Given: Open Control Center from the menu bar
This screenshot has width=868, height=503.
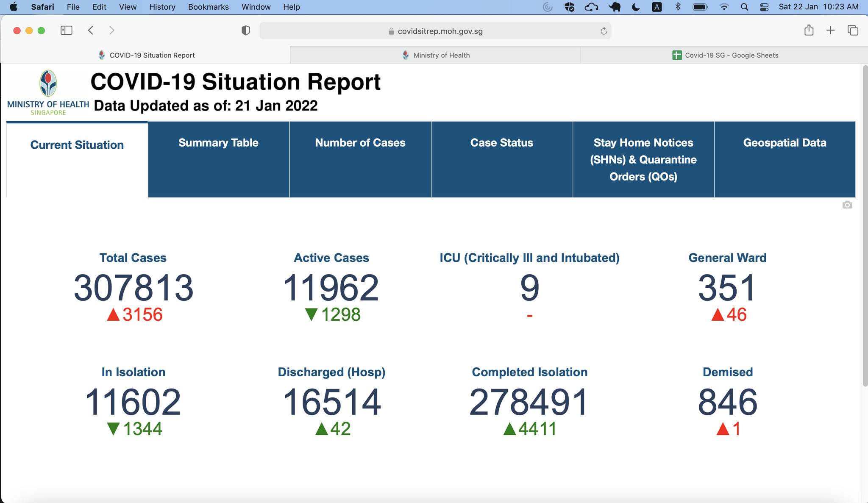Looking at the screenshot, I should 764,7.
